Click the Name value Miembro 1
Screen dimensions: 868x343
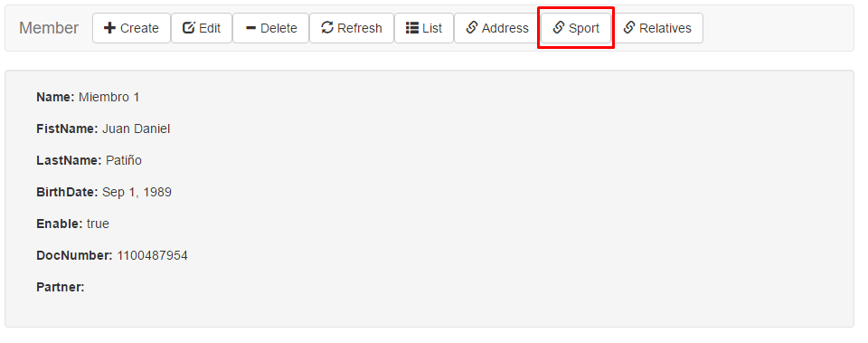coord(109,97)
